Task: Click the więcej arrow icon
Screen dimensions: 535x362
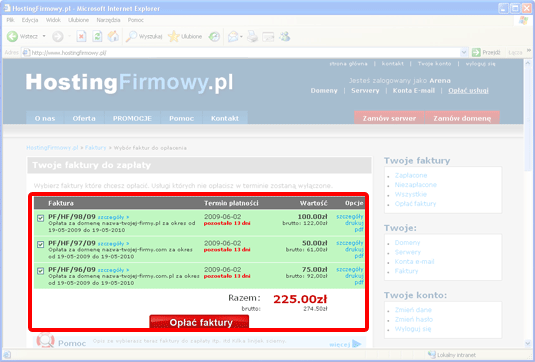Action: [357, 344]
